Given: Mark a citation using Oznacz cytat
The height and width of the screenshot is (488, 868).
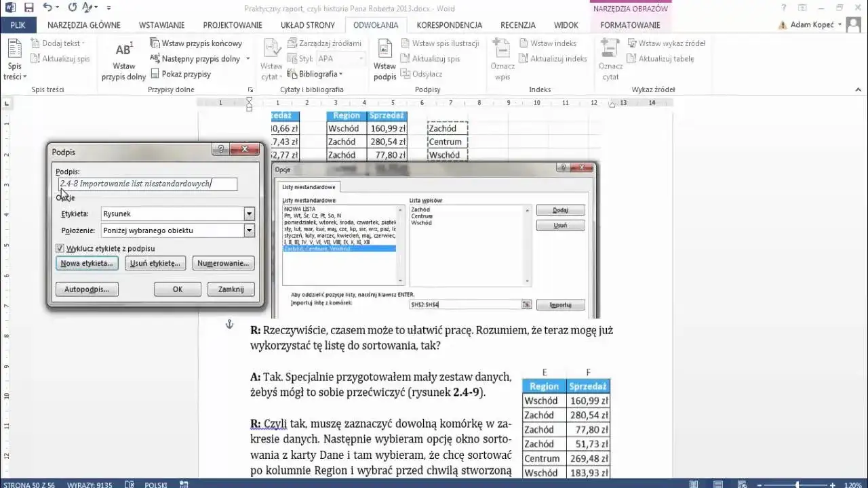Looking at the screenshot, I should point(610,59).
